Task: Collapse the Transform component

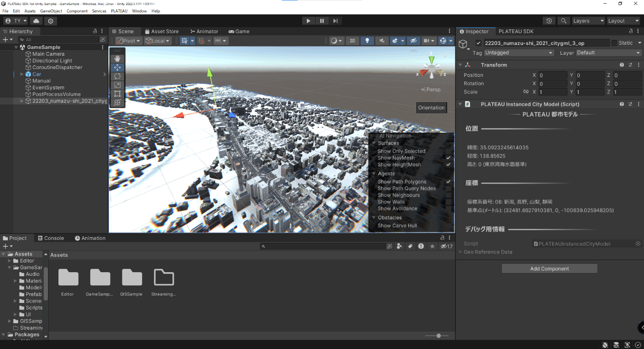Action: pyautogui.click(x=460, y=65)
